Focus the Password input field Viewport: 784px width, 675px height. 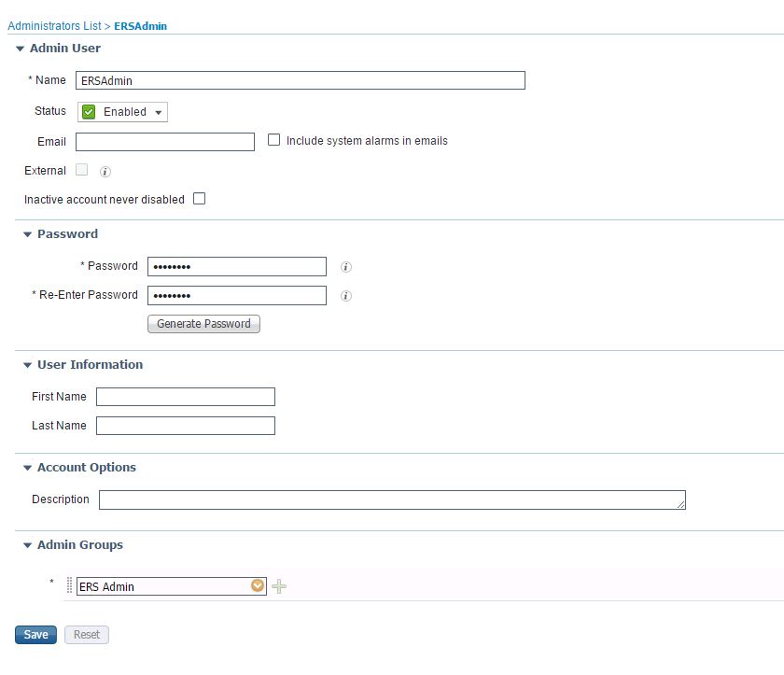click(x=237, y=266)
